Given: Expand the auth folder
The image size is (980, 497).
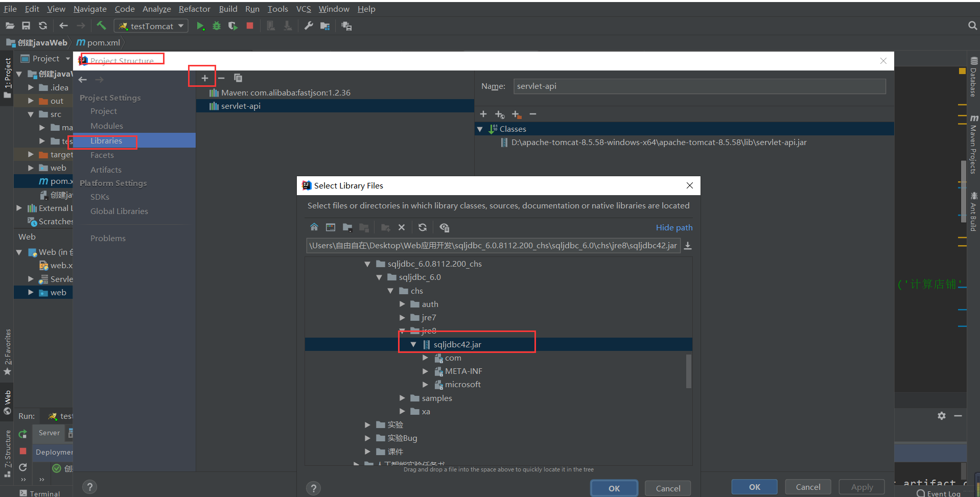Looking at the screenshot, I should point(402,304).
